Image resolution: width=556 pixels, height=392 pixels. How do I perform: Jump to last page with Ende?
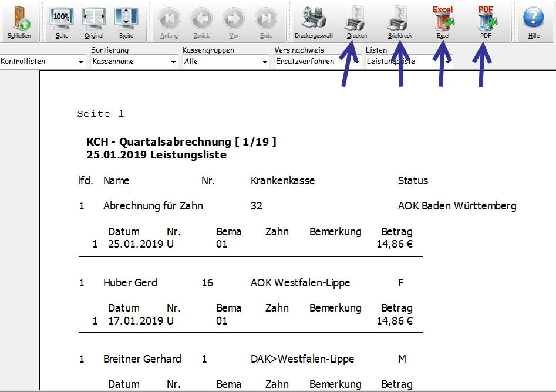266,20
